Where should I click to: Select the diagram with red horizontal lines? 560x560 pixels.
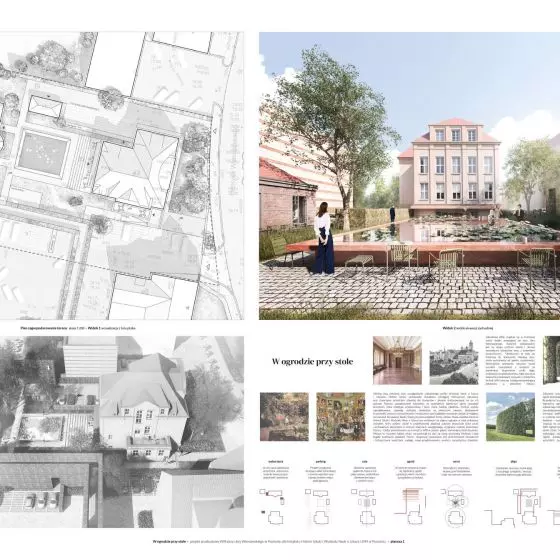[411, 506]
